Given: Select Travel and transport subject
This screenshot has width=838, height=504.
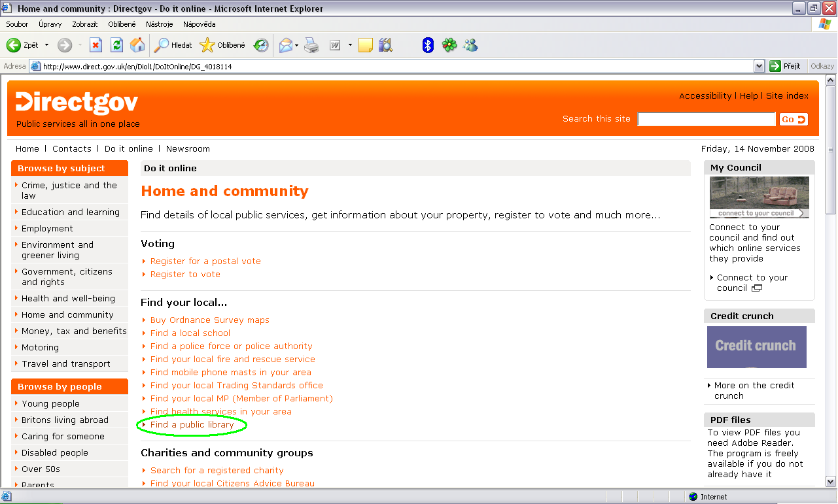Looking at the screenshot, I should point(66,363).
